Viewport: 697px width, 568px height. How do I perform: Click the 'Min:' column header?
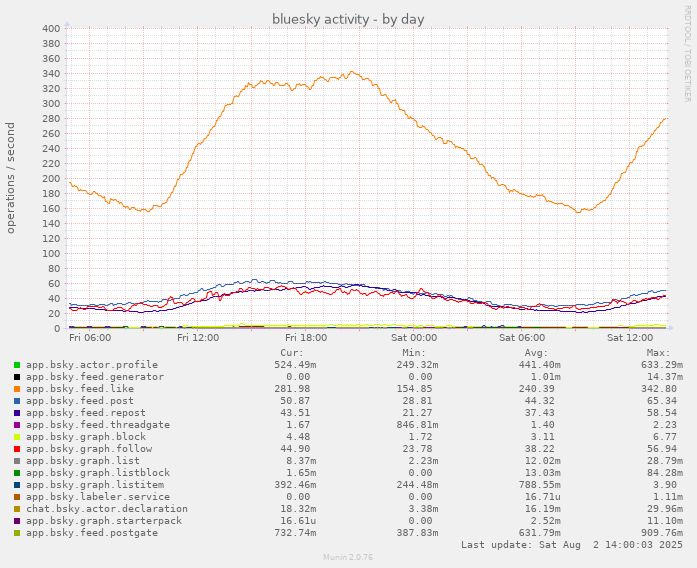click(414, 353)
